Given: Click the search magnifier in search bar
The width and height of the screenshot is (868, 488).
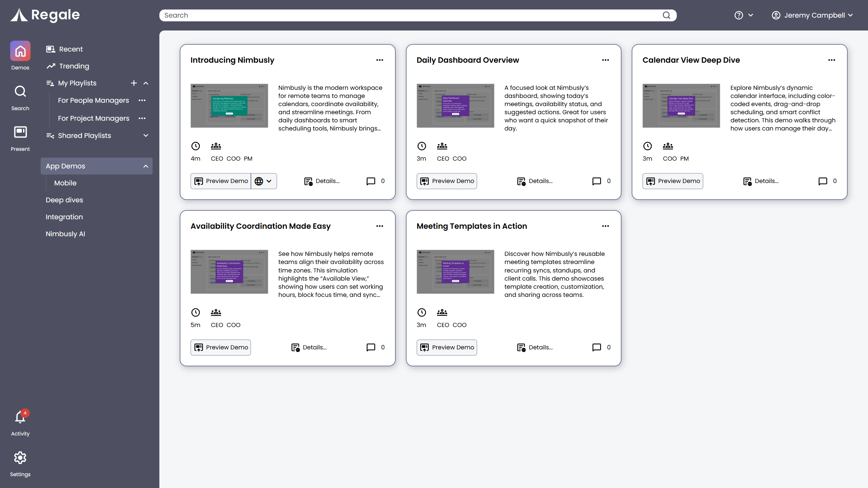Looking at the screenshot, I should pos(667,15).
